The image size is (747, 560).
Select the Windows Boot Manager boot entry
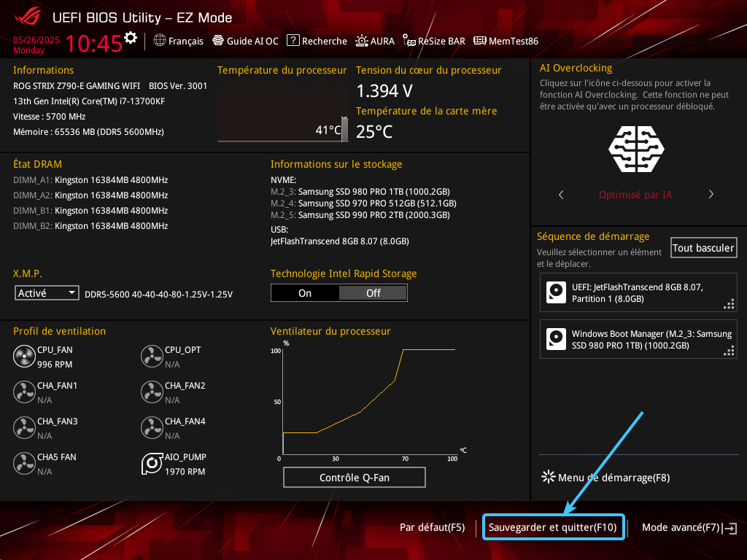point(638,340)
